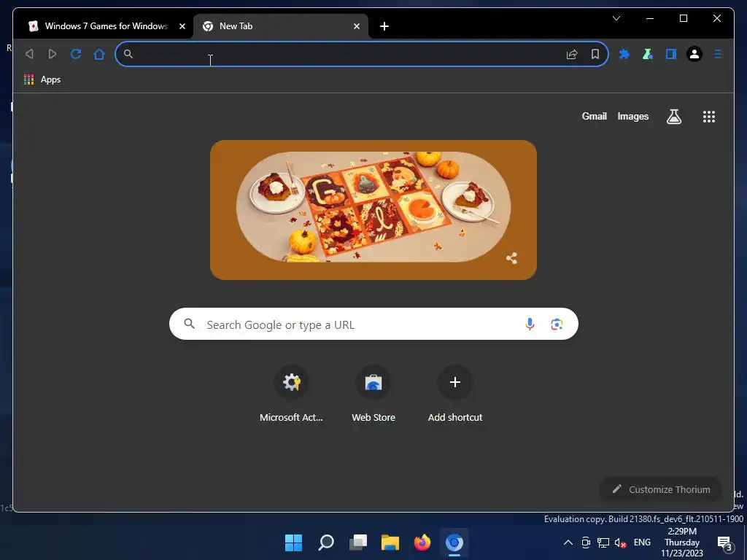Open the Thorium main menu
Screen dimensions: 747x560
[718, 54]
